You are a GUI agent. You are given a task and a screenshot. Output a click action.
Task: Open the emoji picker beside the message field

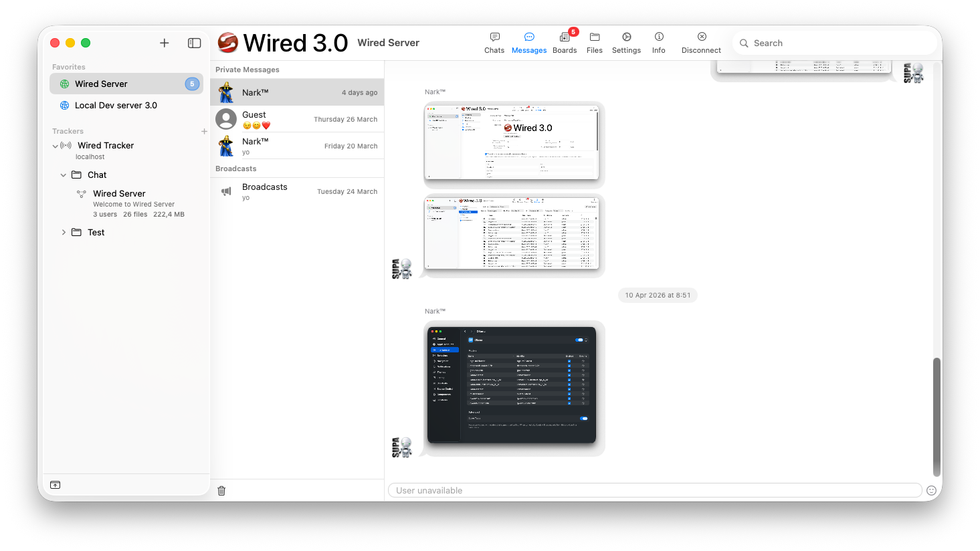click(x=931, y=490)
